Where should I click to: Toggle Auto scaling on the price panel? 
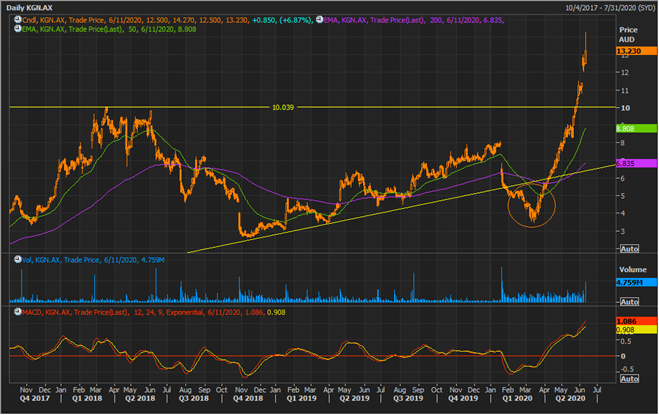pyautogui.click(x=629, y=248)
